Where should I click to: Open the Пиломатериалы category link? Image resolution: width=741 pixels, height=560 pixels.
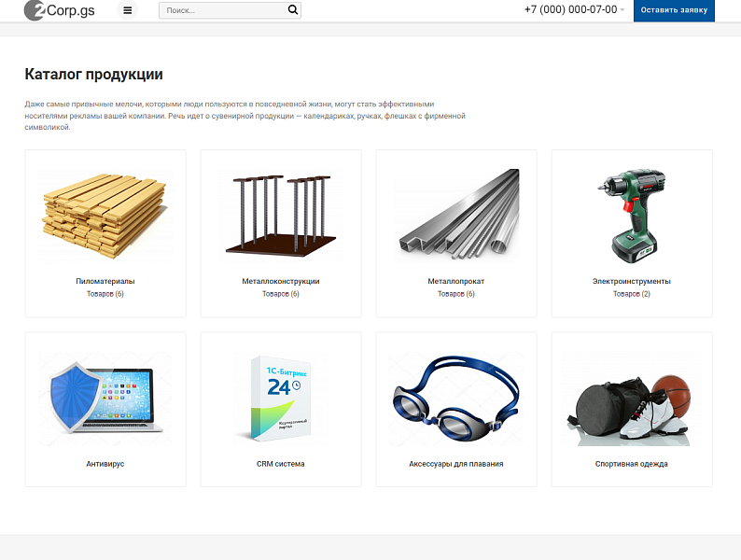coord(105,281)
